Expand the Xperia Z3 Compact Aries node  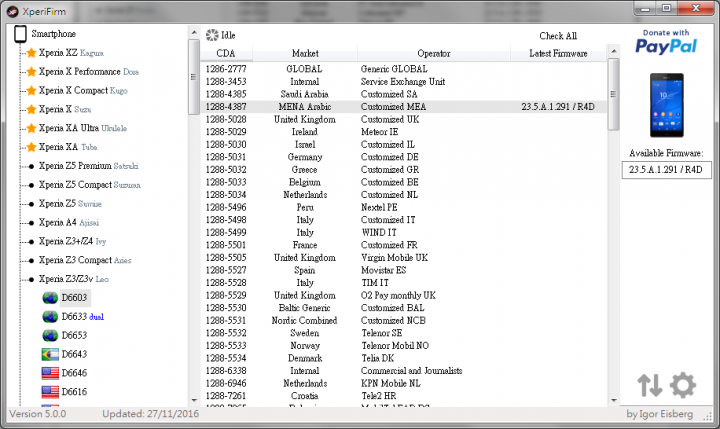pos(31,260)
